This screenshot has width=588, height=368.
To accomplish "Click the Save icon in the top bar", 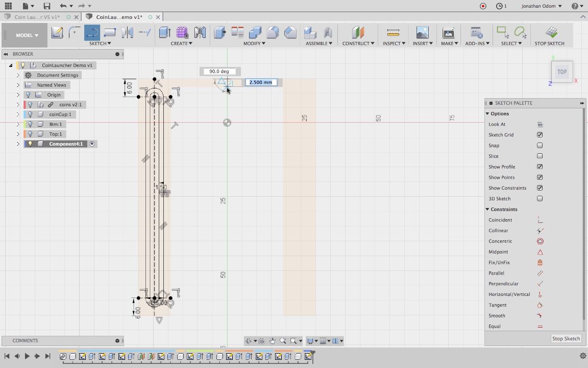I will point(46,6).
